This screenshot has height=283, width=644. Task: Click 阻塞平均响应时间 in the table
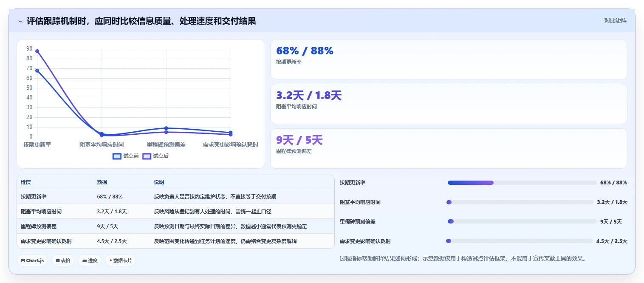41,211
